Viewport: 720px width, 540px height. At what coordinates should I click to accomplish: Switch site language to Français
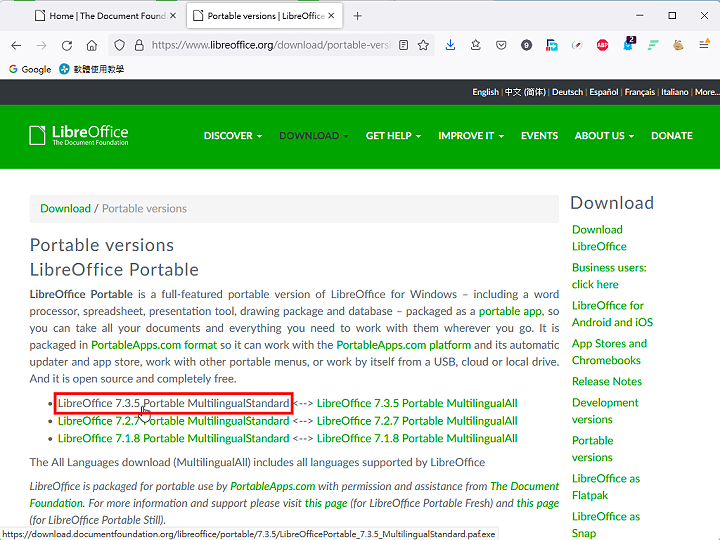point(640,92)
